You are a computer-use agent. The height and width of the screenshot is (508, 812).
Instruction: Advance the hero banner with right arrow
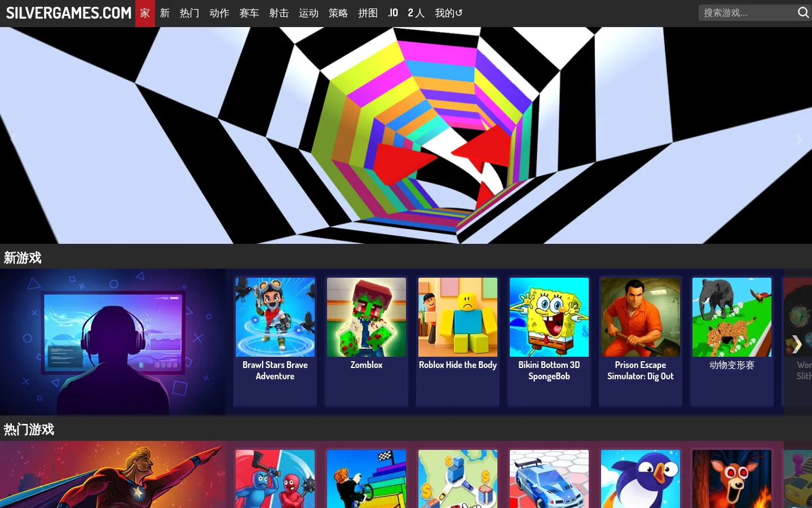point(798,139)
